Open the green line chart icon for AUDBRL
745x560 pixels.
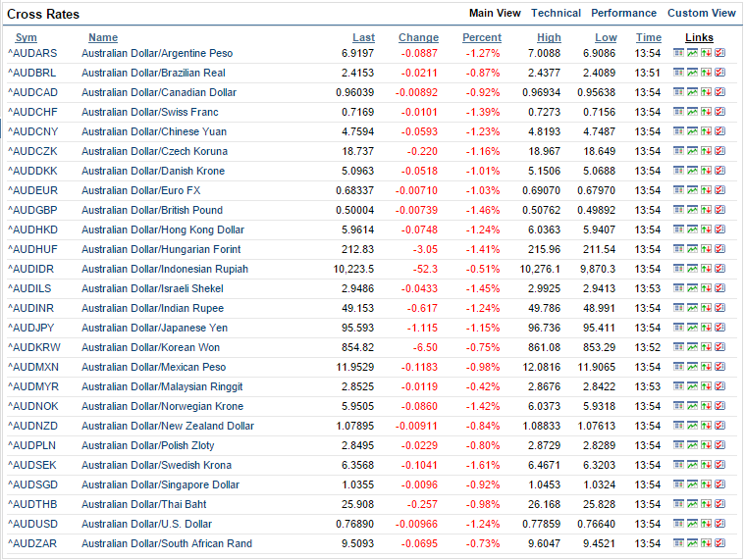pyautogui.click(x=692, y=73)
